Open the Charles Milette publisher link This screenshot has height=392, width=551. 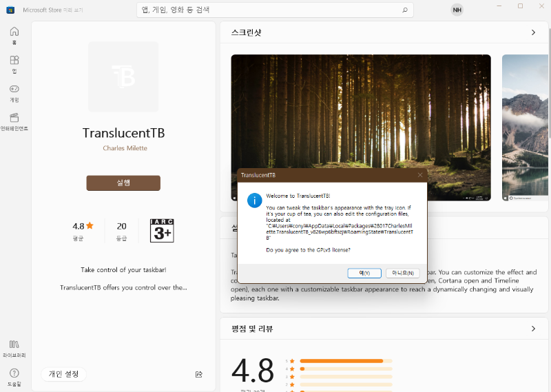(125, 148)
